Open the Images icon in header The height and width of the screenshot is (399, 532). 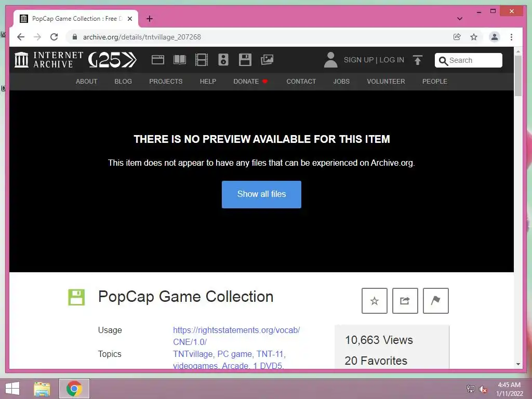tap(267, 60)
